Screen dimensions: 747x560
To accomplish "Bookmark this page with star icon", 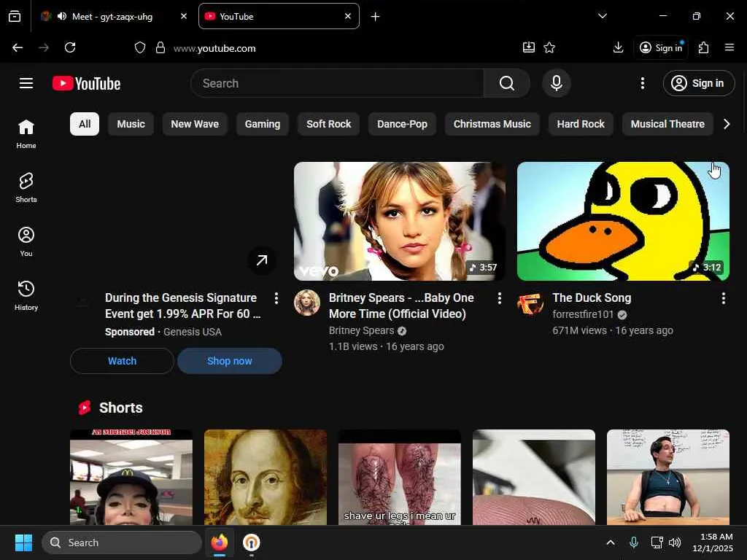I will pos(549,47).
